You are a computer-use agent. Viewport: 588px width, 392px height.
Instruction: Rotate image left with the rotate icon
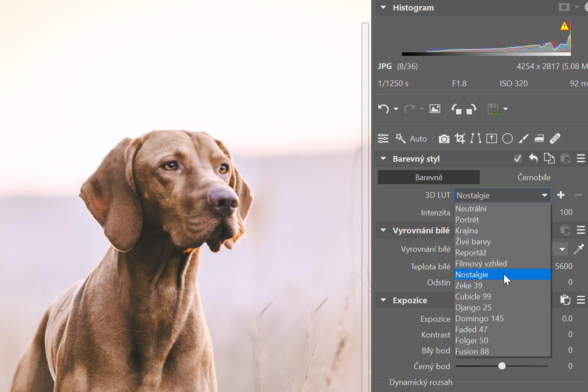pyautogui.click(x=456, y=109)
